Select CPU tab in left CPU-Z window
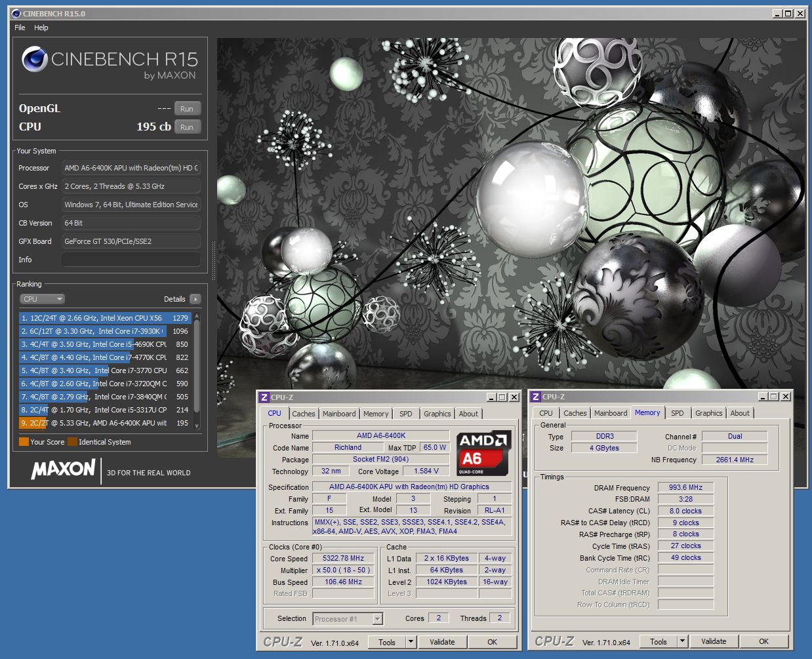Screen dimensions: 812x659 click(274, 413)
